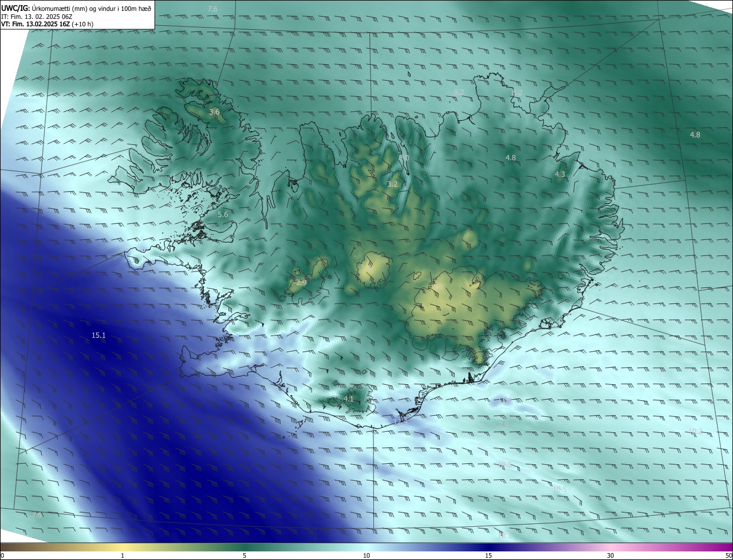Click the 3.2 value in north Iceland
The image size is (733, 560).
[392, 184]
